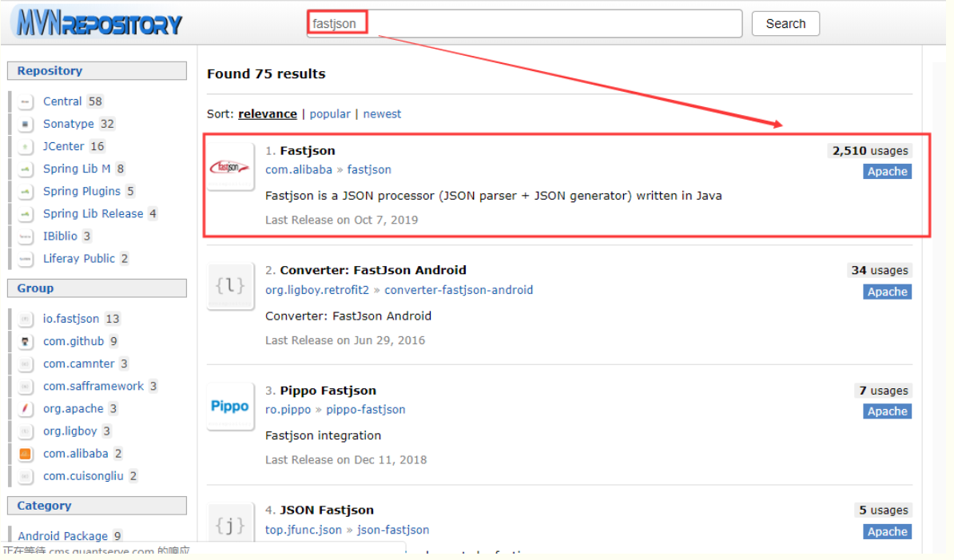The image size is (954, 560).
Task: Open the Central repository filter
Action: point(62,101)
